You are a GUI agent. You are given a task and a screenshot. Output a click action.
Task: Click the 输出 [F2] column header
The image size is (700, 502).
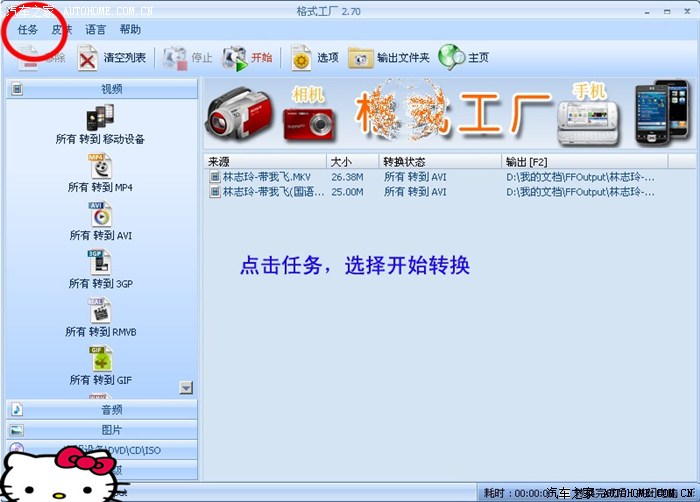point(585,162)
